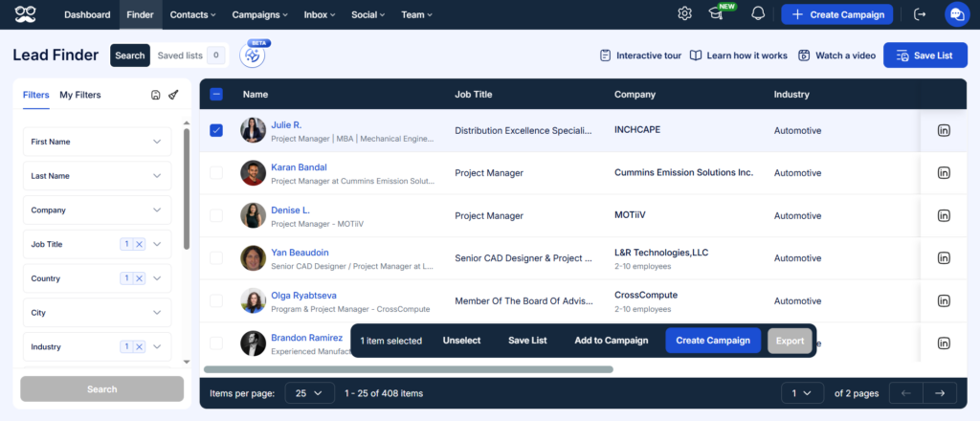Expand the Company filter

pyautogui.click(x=98, y=210)
